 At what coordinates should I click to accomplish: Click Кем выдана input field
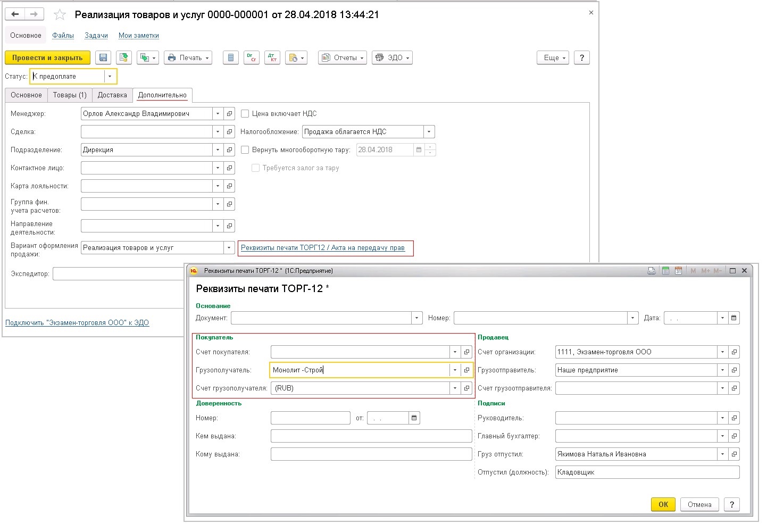(x=371, y=436)
